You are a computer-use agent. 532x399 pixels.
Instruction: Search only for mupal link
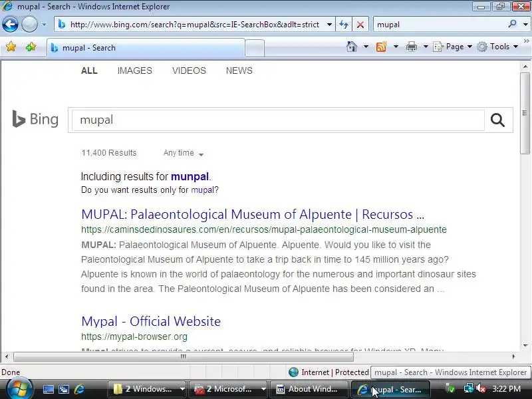[x=202, y=190]
